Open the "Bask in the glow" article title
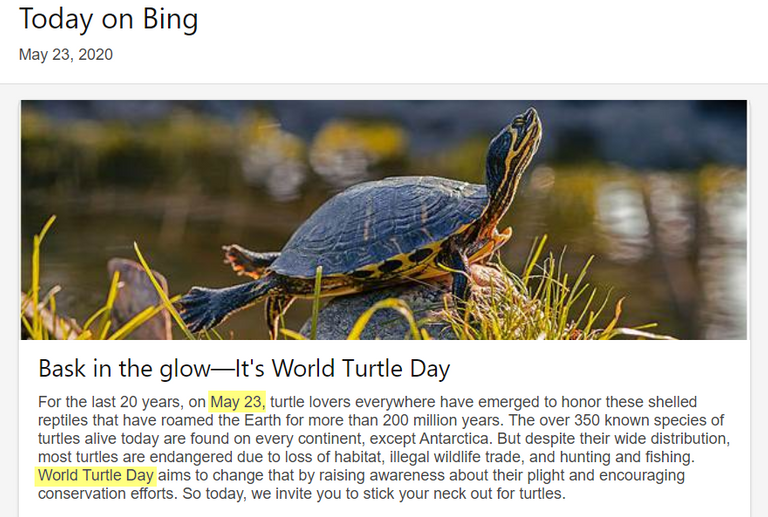The image size is (768, 517). coord(244,368)
